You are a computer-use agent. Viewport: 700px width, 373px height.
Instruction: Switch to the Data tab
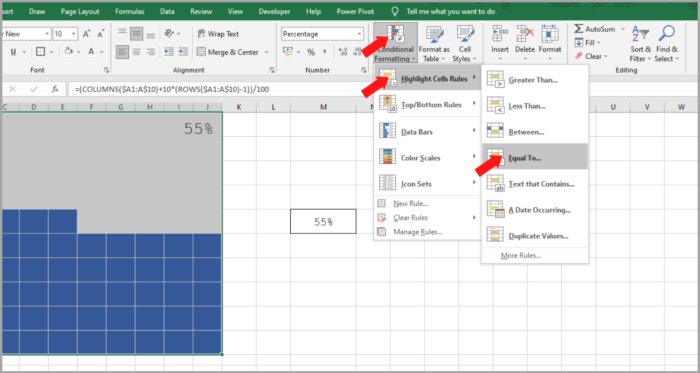(167, 12)
